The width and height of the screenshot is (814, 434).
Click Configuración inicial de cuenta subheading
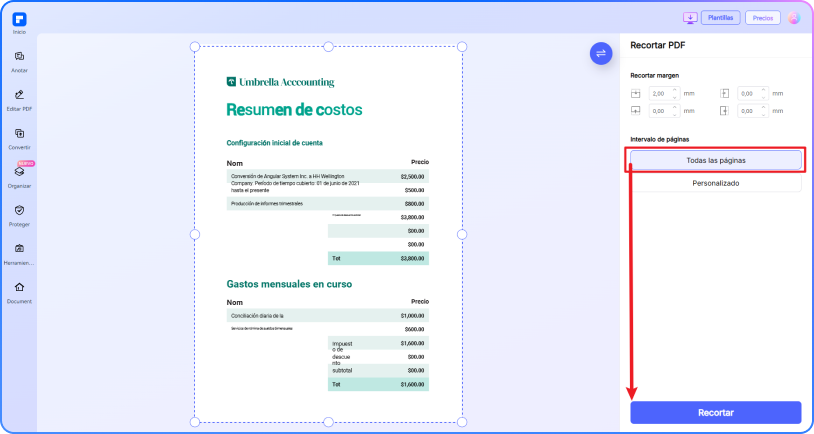(275, 143)
